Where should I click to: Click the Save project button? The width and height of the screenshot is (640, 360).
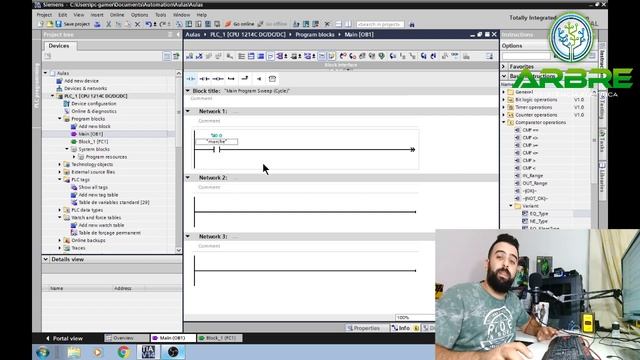coord(72,24)
